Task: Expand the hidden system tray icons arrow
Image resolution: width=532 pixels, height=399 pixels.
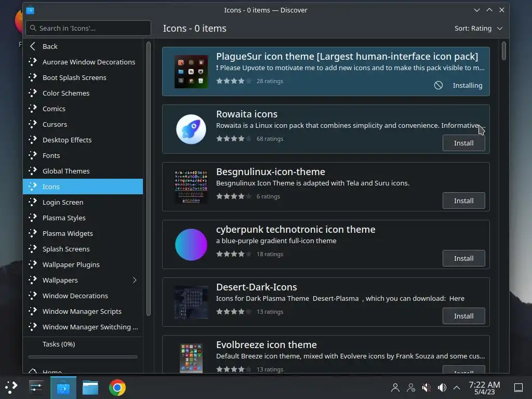Action: 457,388
